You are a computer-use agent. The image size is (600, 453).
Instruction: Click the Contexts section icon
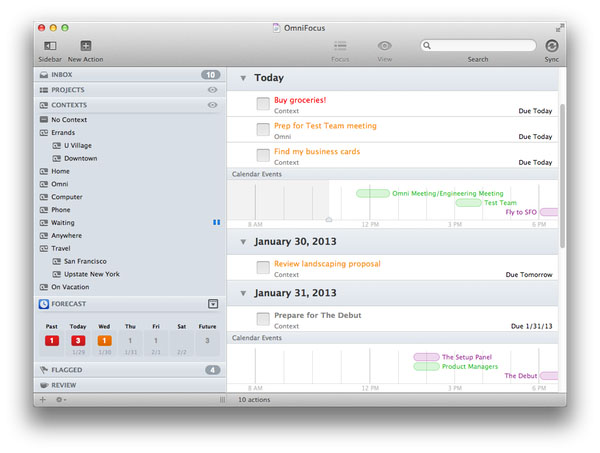point(44,105)
